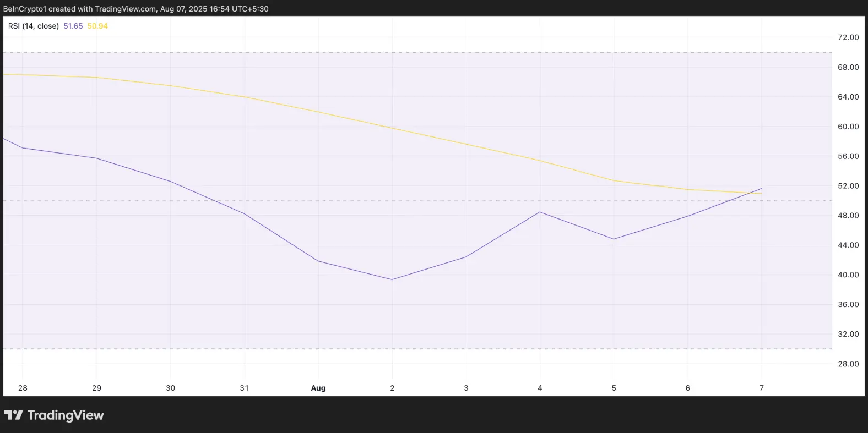Click the 68.00 price axis label

click(x=848, y=67)
